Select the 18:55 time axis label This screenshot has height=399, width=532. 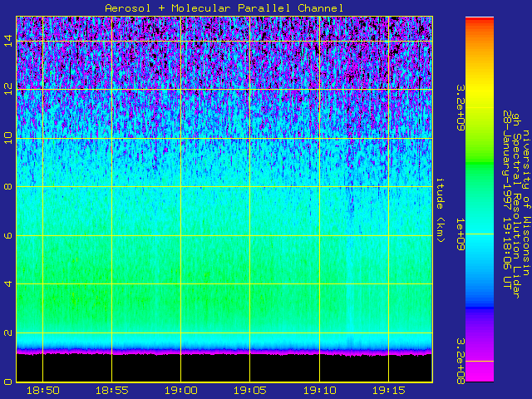click(x=112, y=391)
